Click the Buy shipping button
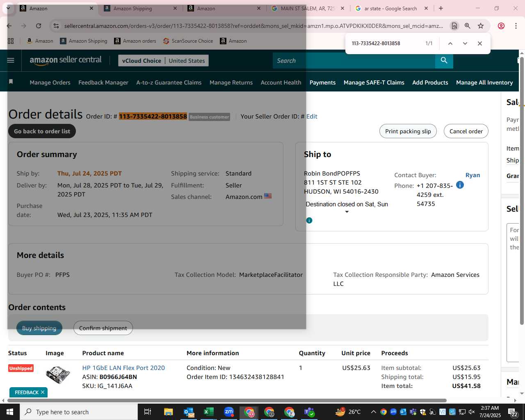 tap(39, 328)
